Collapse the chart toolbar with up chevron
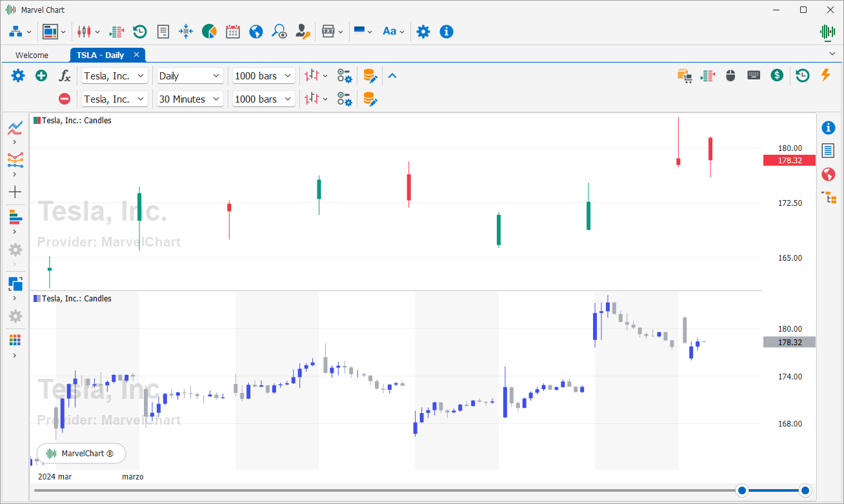This screenshot has width=844, height=504. tap(392, 76)
